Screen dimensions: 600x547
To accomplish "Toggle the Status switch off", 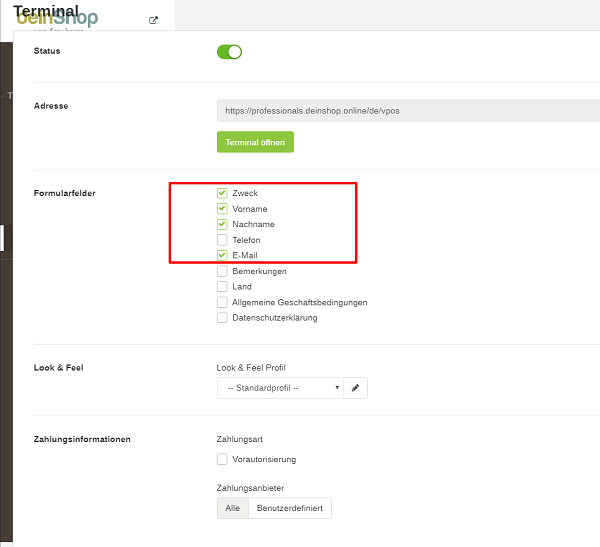I will 229,52.
